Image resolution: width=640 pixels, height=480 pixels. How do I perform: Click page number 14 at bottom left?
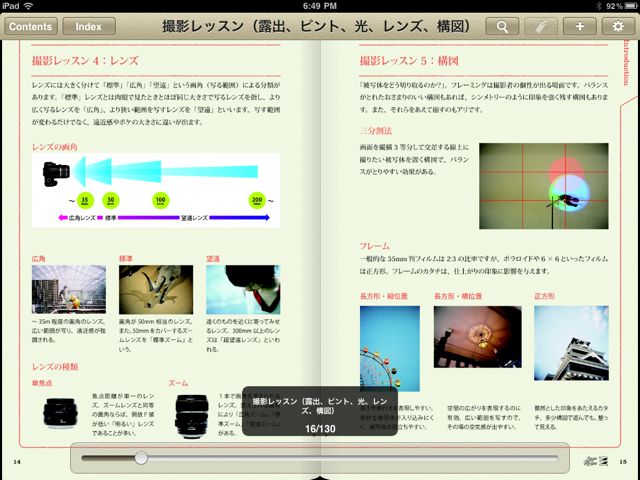pyautogui.click(x=17, y=462)
